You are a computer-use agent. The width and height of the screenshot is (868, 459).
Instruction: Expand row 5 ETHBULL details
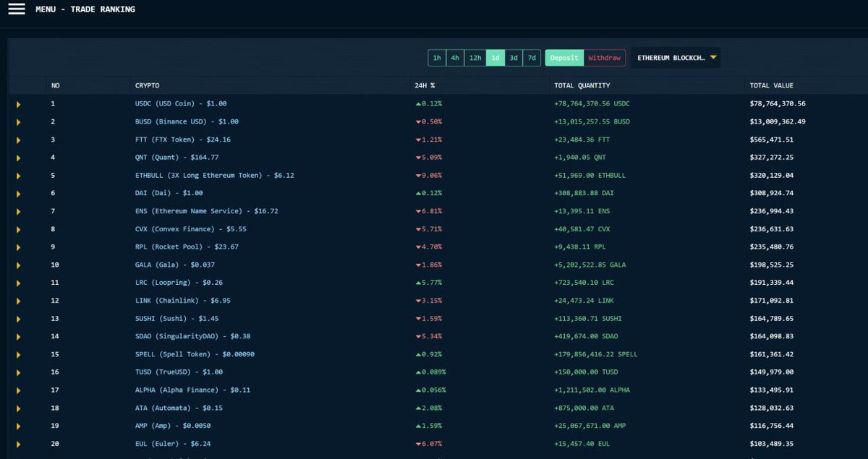18,176
